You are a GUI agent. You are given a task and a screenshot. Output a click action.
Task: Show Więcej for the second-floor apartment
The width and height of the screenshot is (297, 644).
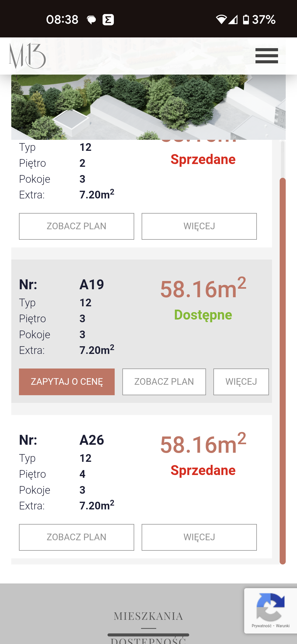coord(199,226)
